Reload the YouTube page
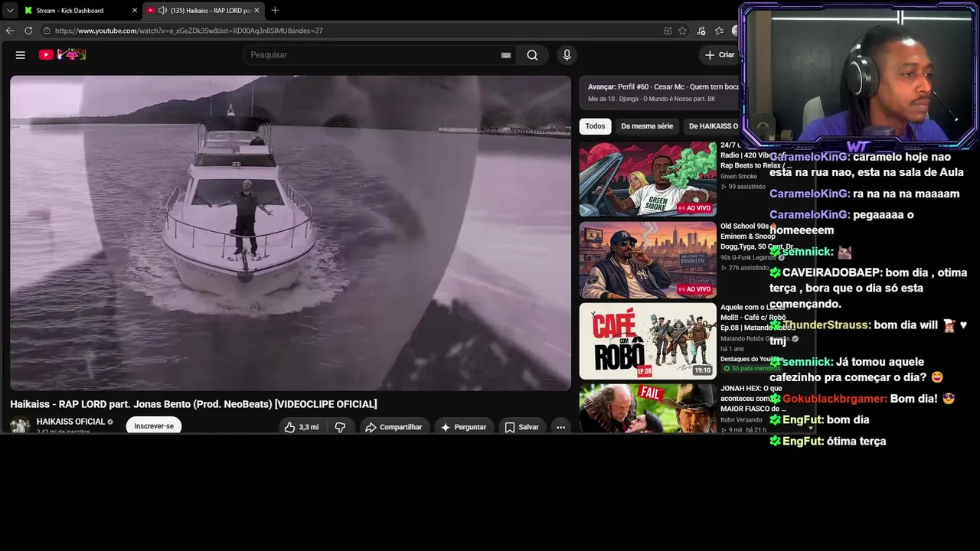The height and width of the screenshot is (551, 980). tap(28, 31)
